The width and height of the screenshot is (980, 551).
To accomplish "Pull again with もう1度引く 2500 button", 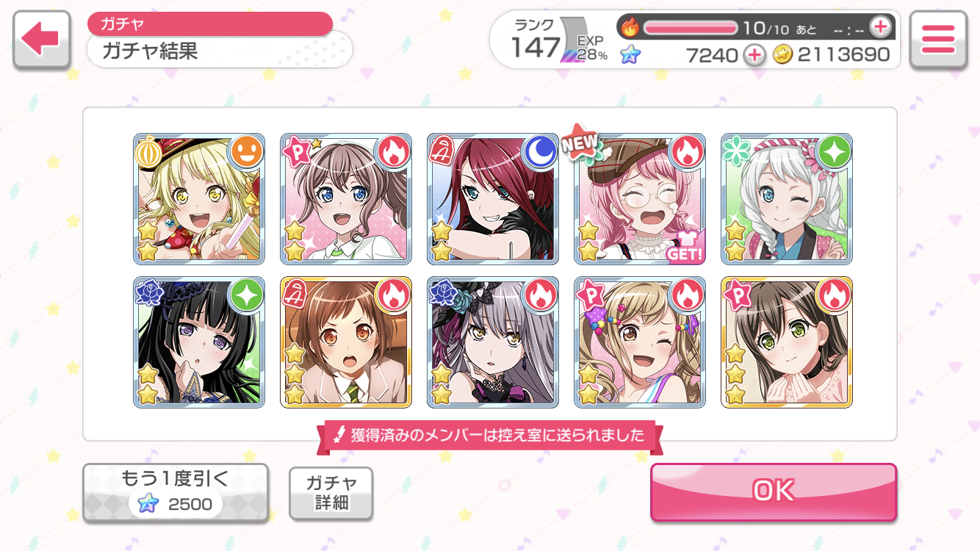I will coord(175,492).
